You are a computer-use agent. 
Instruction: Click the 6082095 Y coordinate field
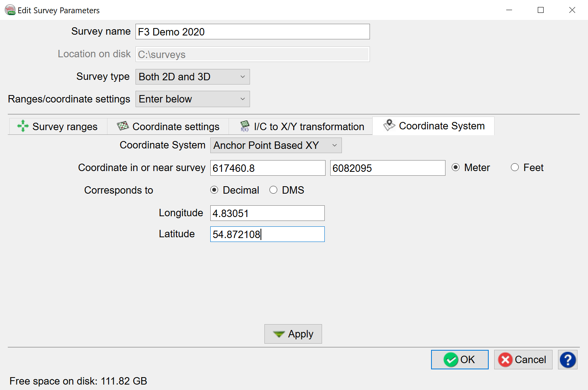(387, 168)
